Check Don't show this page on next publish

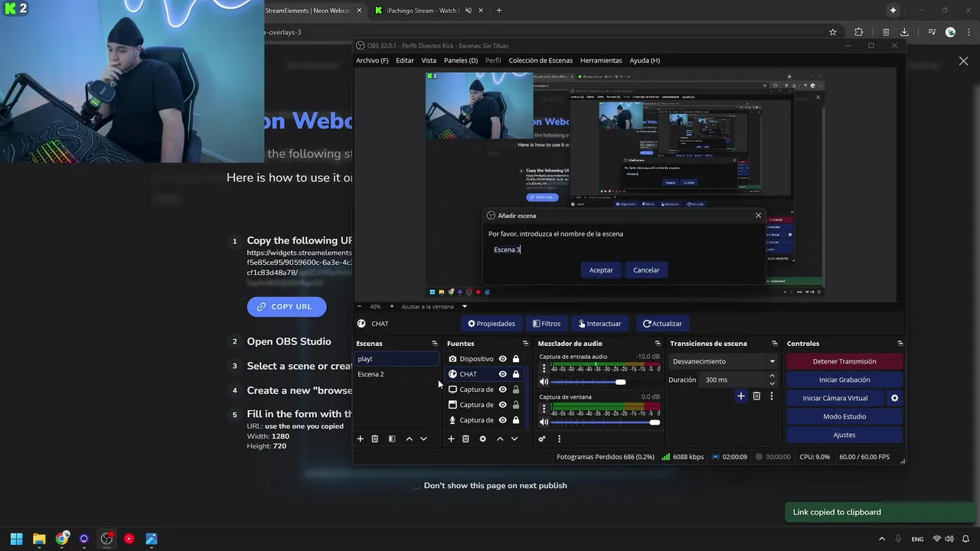point(416,485)
